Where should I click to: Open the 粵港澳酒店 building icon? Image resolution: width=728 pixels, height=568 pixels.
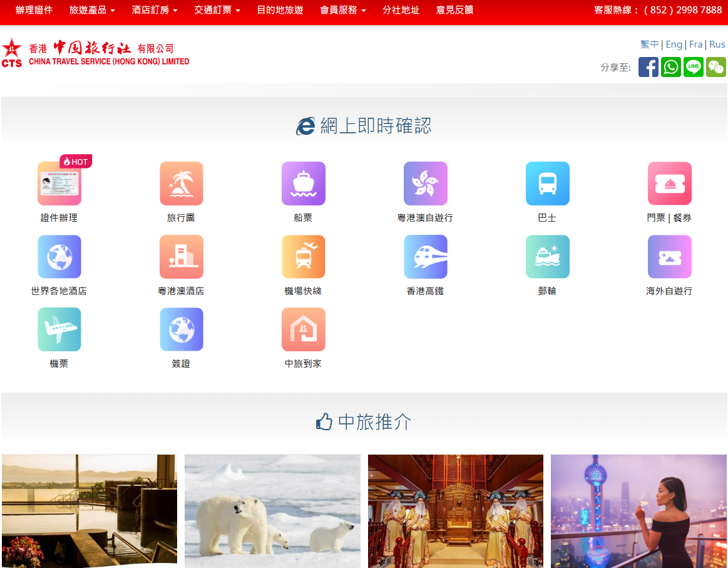182,257
